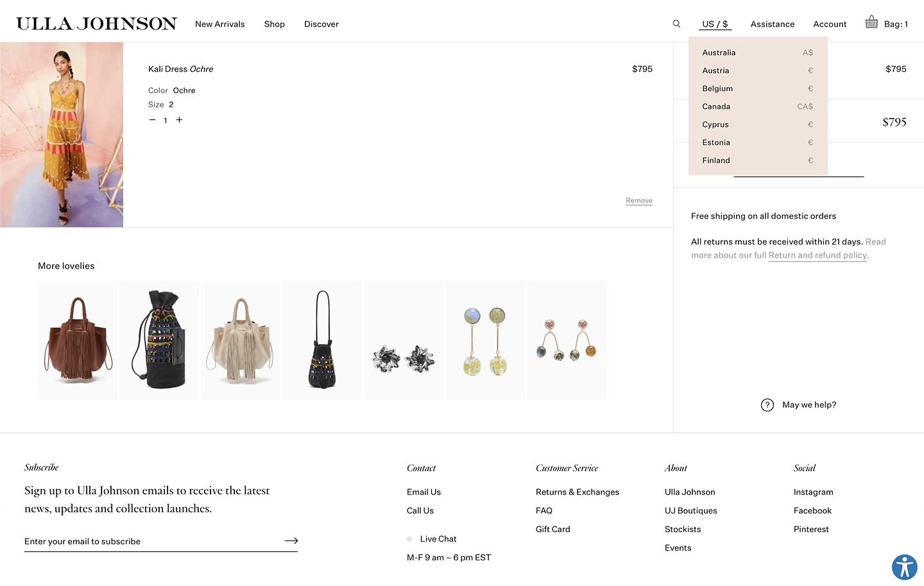Open the search magnifier icon

coord(676,23)
